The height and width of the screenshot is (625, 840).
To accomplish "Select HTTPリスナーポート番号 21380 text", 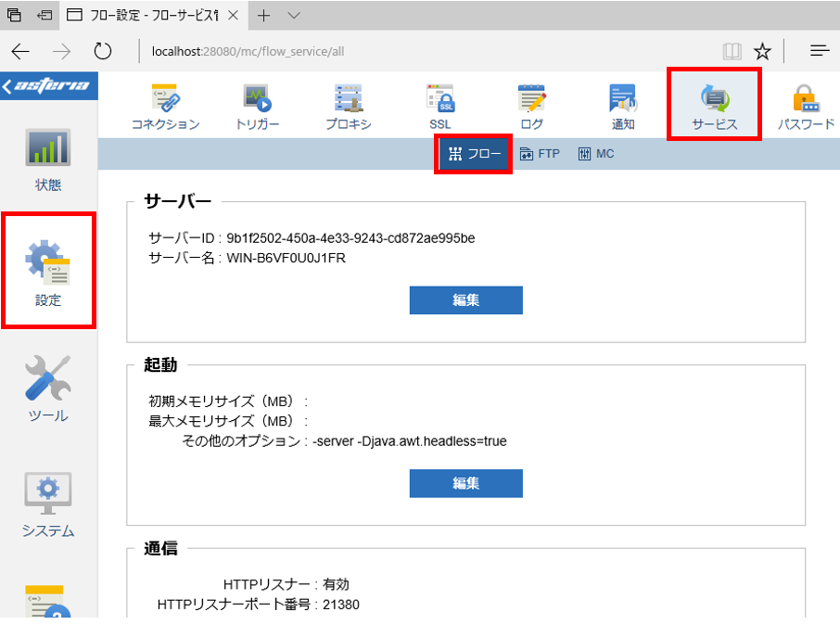I will coord(340,605).
